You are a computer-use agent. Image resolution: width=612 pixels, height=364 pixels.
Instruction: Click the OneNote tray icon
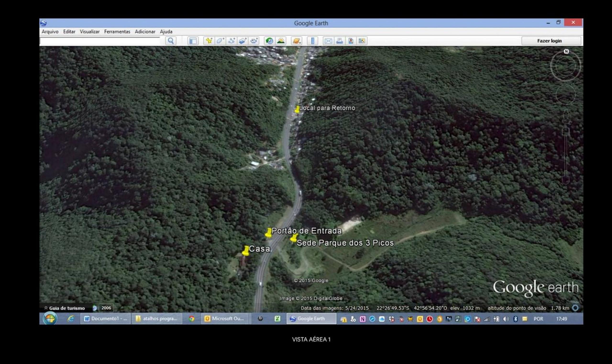[363, 319]
